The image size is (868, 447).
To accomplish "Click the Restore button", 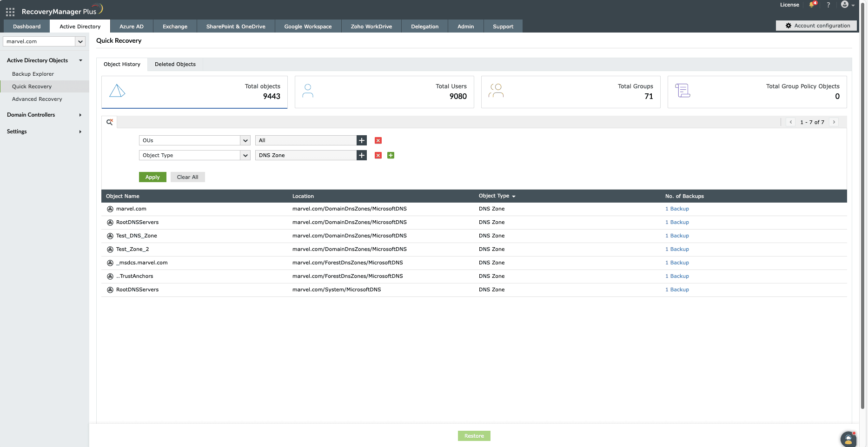I will coord(474,436).
